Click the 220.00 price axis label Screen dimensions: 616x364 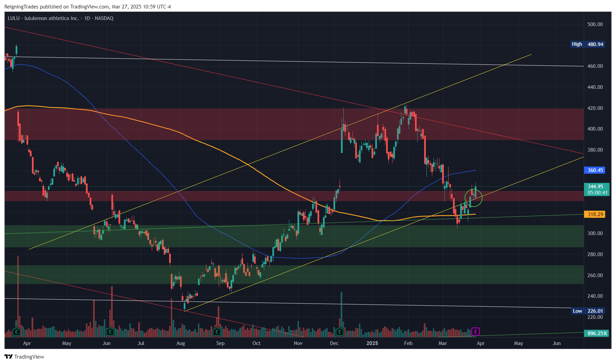(595, 317)
